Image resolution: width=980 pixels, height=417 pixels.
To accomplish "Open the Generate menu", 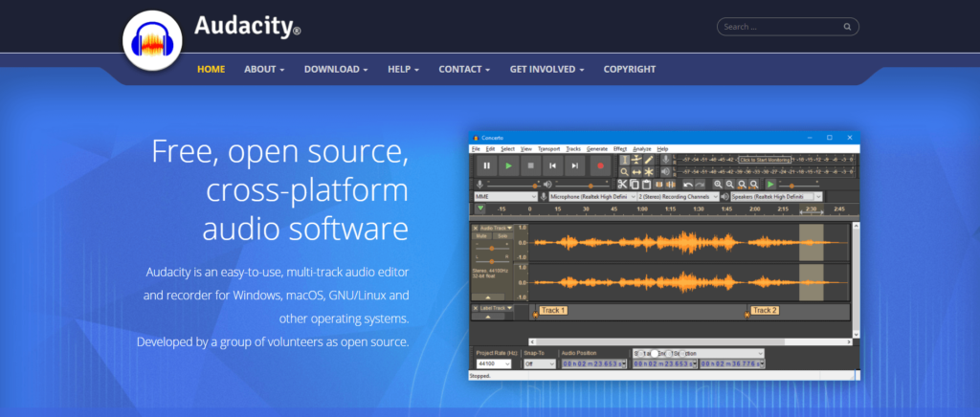I will tap(597, 149).
